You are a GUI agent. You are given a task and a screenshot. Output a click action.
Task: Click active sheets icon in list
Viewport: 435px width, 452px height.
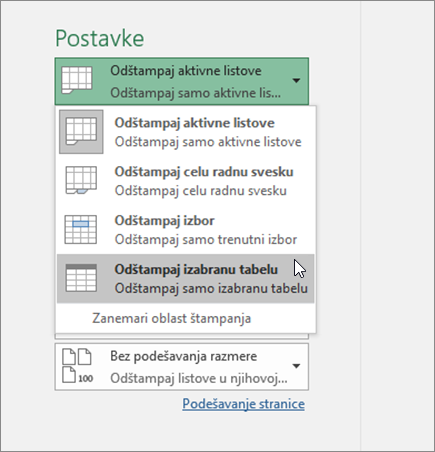click(x=81, y=132)
